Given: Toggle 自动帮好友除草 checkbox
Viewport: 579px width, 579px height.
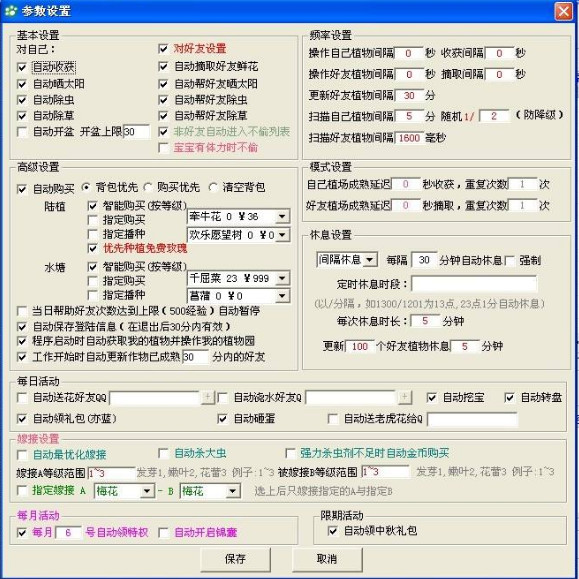Looking at the screenshot, I should point(163,116).
